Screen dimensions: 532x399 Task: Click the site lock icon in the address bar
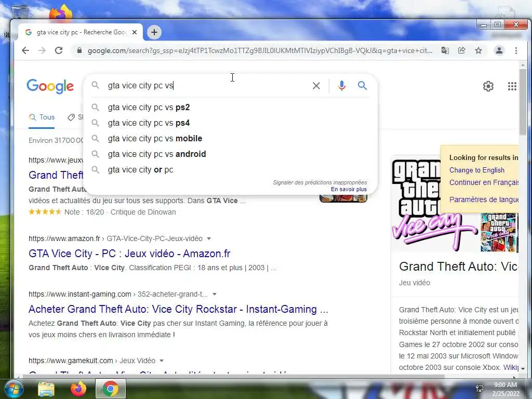coord(79,50)
